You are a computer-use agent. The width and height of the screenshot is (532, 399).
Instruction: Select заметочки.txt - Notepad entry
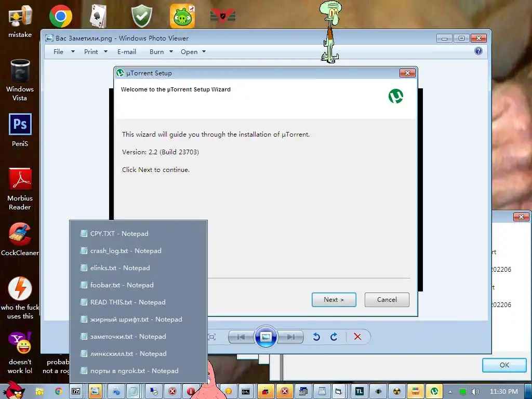pos(138,336)
